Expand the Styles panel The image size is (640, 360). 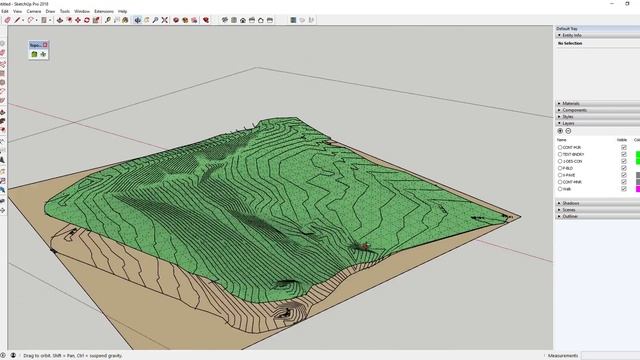[x=598, y=117]
